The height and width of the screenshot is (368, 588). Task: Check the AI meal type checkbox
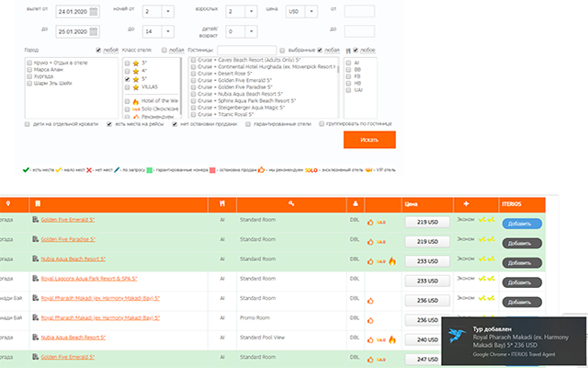(x=348, y=63)
